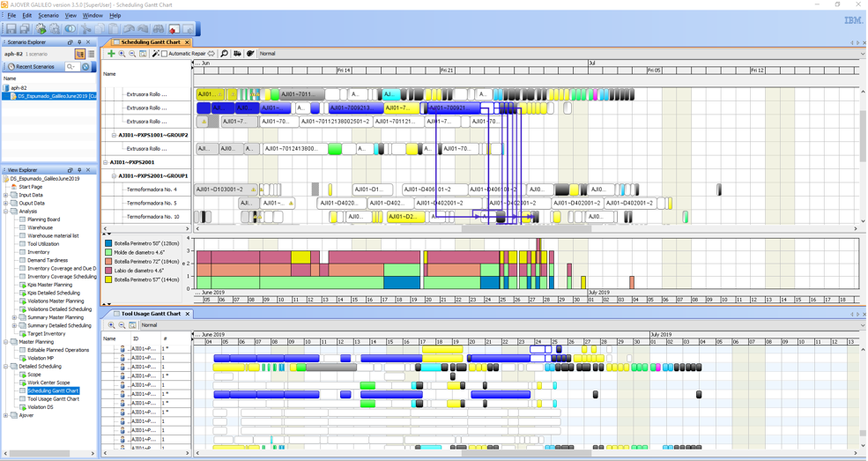Click the Recent Scenarios header
The image size is (868, 461).
35,66
